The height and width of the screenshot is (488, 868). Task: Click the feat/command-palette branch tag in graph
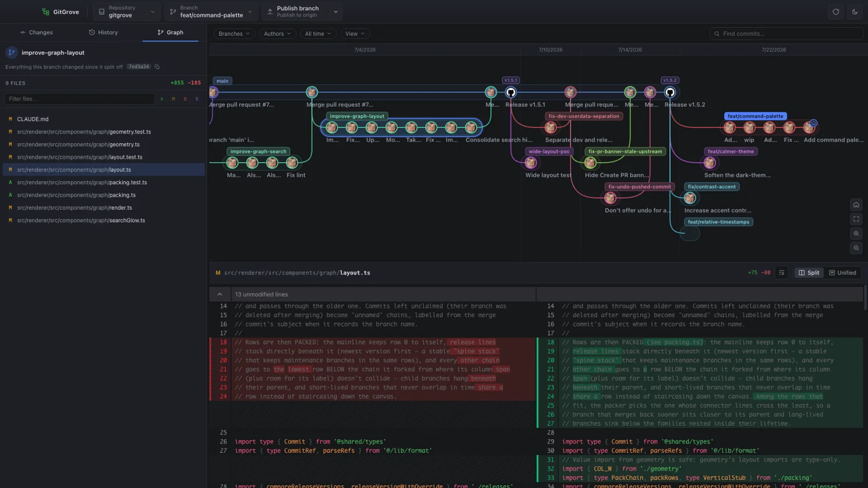tap(755, 116)
